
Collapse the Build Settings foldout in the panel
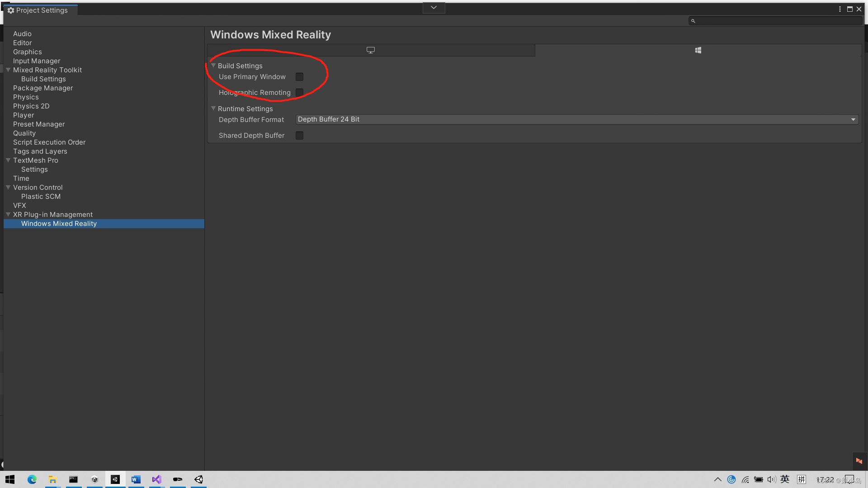[213, 66]
